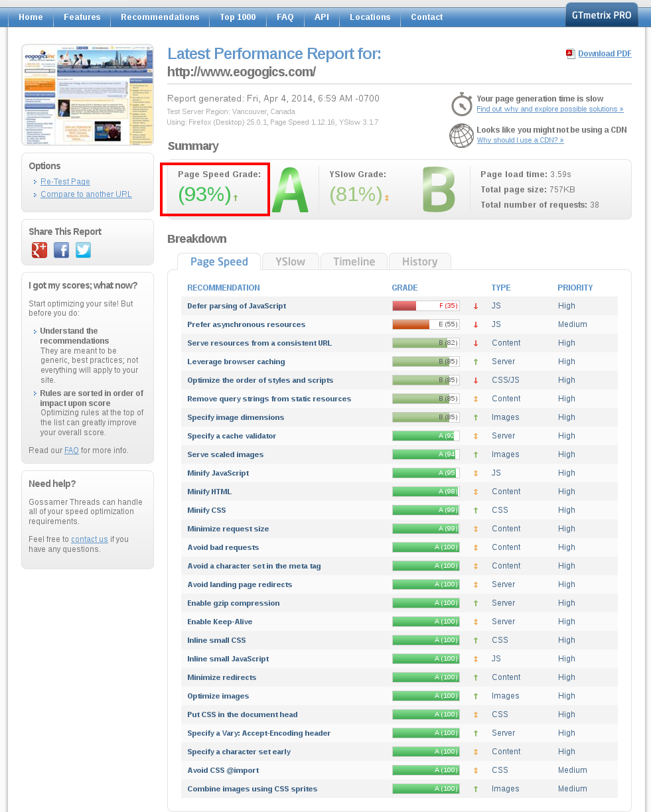Click red down arrow on Prefer asynchronous resources row
The image size is (651, 812).
[x=476, y=325]
